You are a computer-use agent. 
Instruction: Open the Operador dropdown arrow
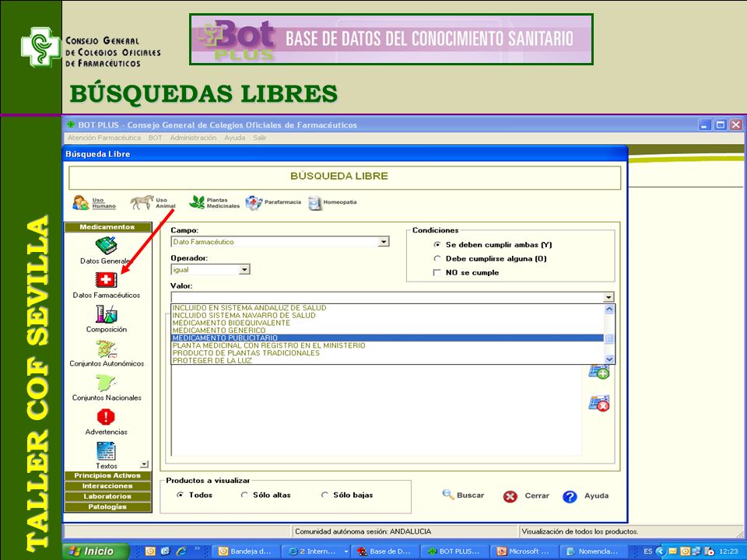click(244, 270)
